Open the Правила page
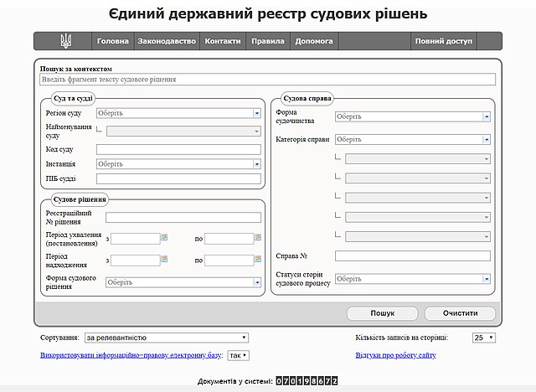This screenshot has height=392, width=536. tap(268, 41)
